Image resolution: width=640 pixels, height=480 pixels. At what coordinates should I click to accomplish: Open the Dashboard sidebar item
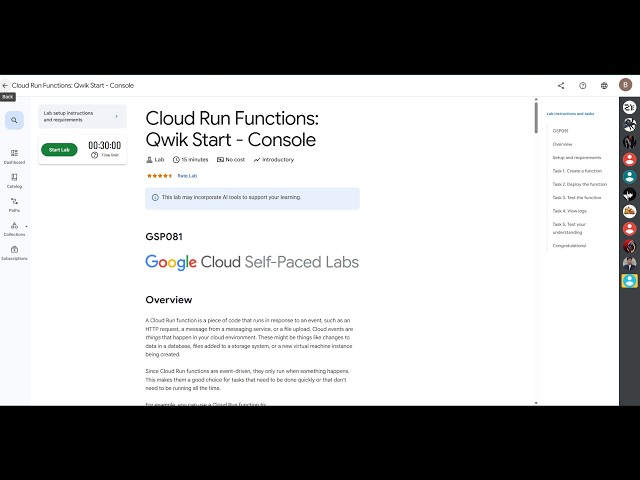click(14, 157)
